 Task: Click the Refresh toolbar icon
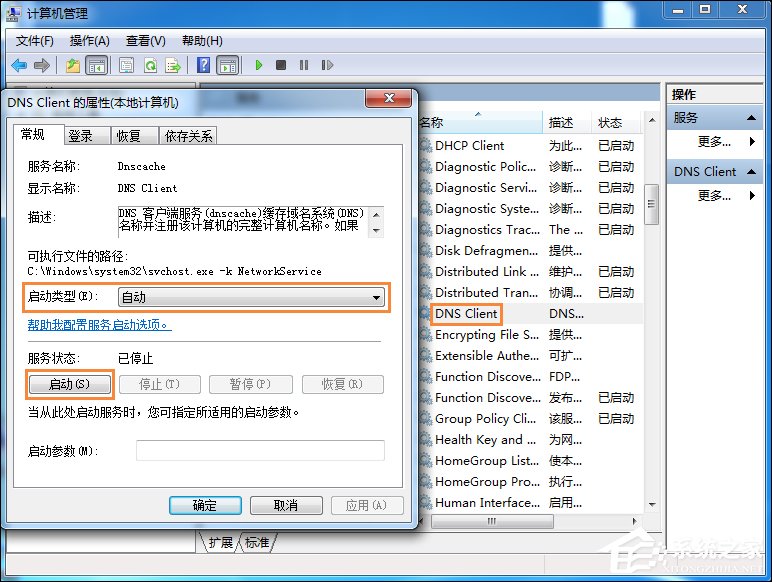[x=150, y=66]
